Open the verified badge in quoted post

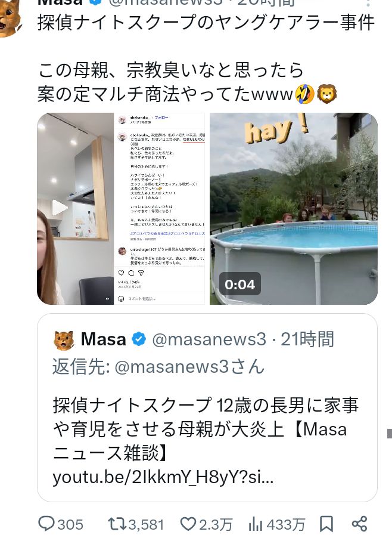tap(139, 339)
